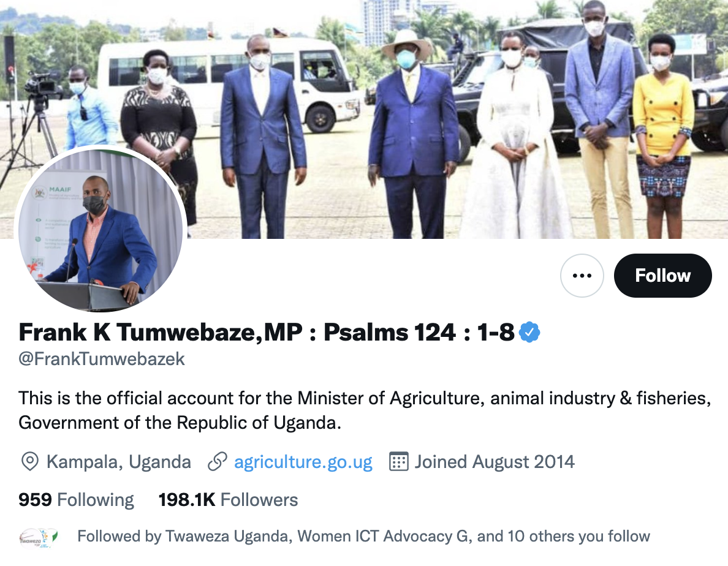This screenshot has height=566, width=728.
Task: View the 198.1K Followers list
Action: click(x=228, y=500)
